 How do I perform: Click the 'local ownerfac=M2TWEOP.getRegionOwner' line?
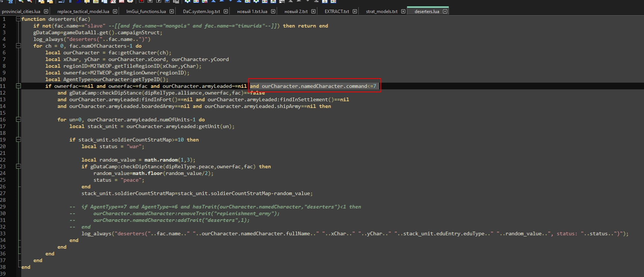[117, 73]
